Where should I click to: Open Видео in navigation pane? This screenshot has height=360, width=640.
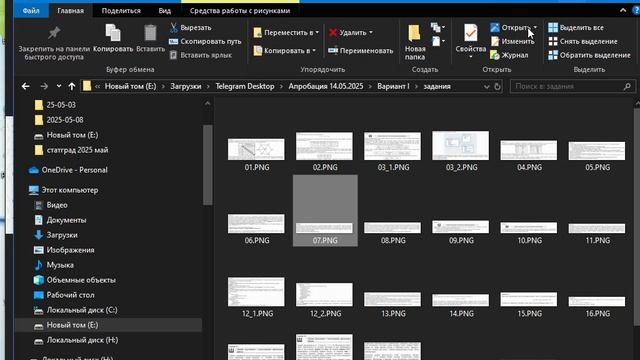[57, 205]
